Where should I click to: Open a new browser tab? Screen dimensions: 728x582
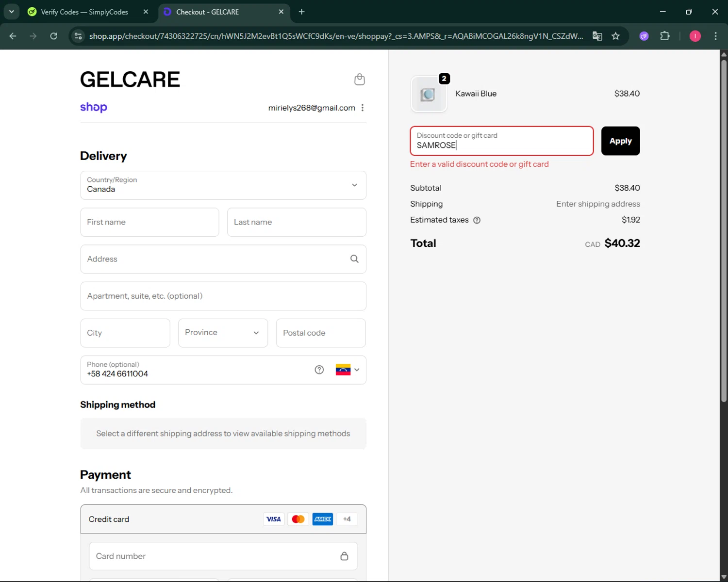[301, 12]
